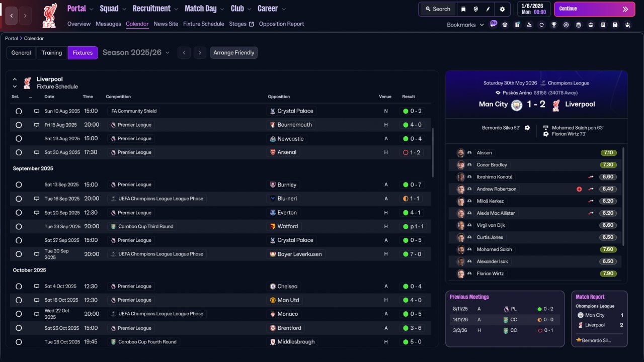The height and width of the screenshot is (362, 644).
Task: Switch to the General calendar tab
Action: click(x=21, y=53)
